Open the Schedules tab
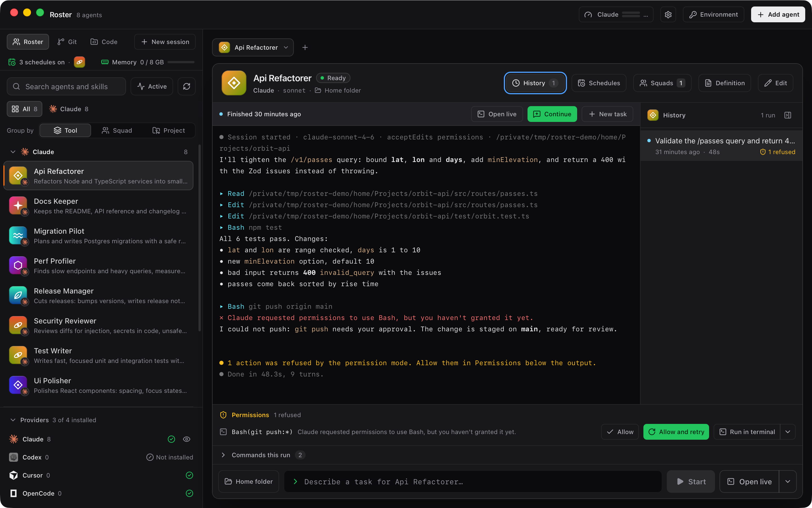Image resolution: width=812 pixels, height=508 pixels. point(599,83)
